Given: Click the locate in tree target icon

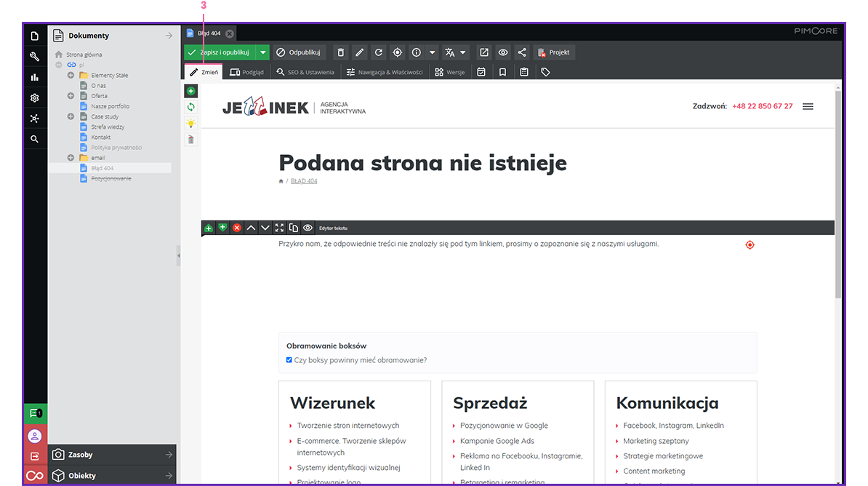Looking at the screenshot, I should click(x=397, y=52).
